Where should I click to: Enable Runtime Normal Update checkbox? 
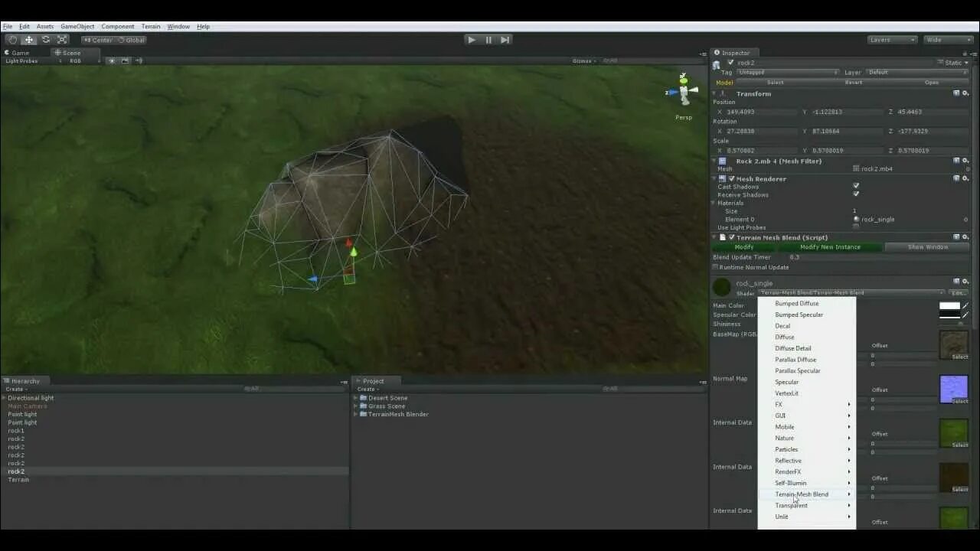716,267
